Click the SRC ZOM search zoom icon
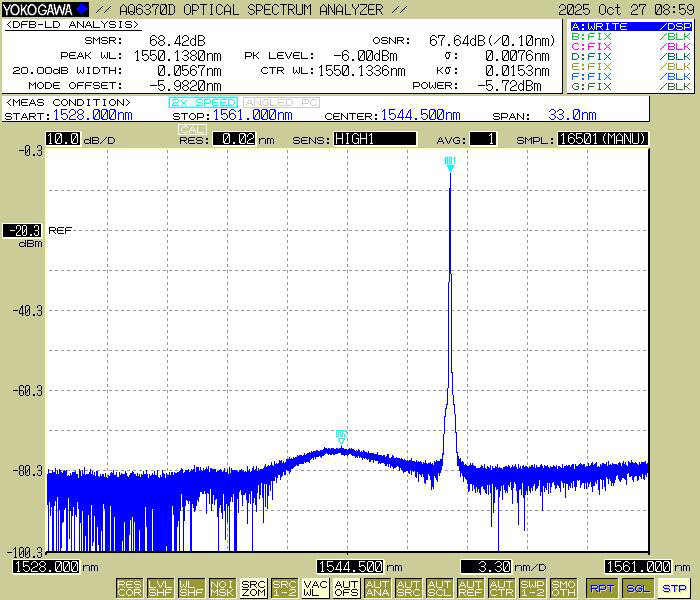The image size is (700, 600). point(253,588)
